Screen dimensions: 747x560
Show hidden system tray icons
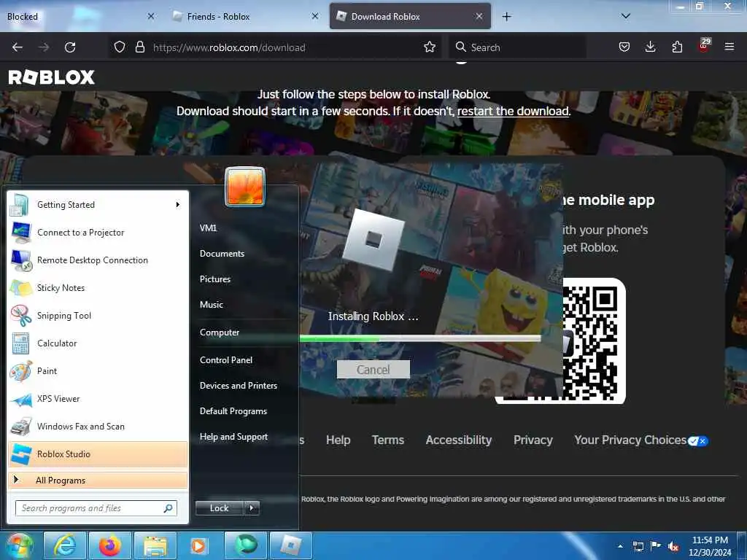click(x=620, y=546)
